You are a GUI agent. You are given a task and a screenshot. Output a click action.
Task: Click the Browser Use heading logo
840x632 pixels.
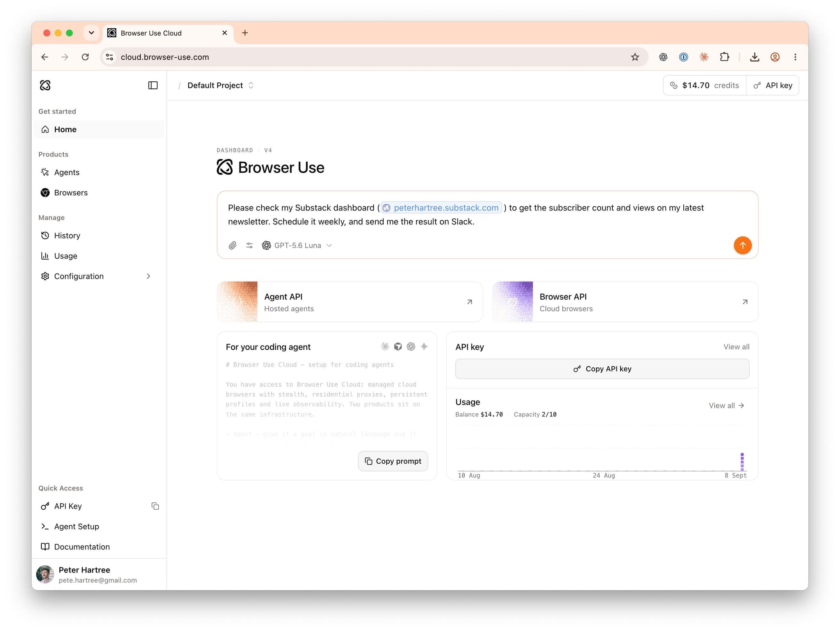(x=225, y=167)
